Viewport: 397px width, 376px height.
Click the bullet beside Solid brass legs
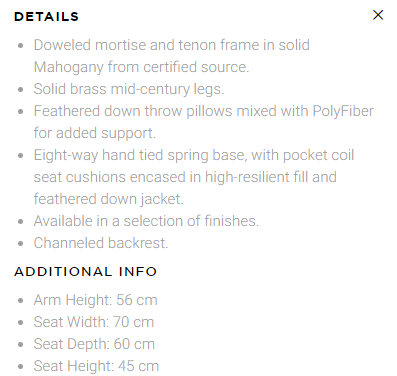[21, 90]
